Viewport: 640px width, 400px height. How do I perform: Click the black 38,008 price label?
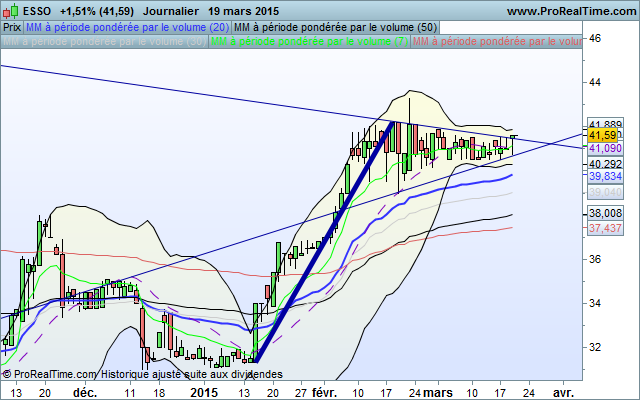coord(605,213)
